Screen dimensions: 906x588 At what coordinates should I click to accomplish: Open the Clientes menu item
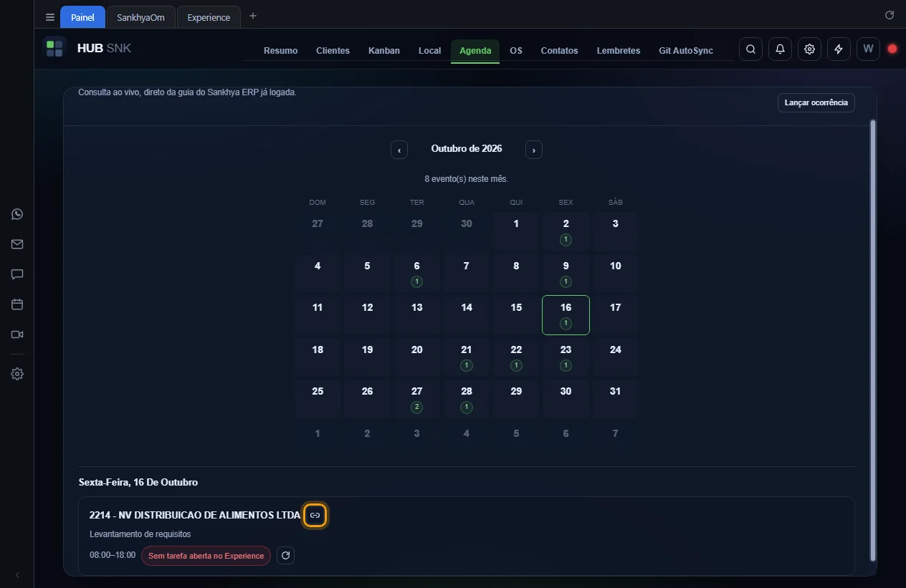pos(333,51)
